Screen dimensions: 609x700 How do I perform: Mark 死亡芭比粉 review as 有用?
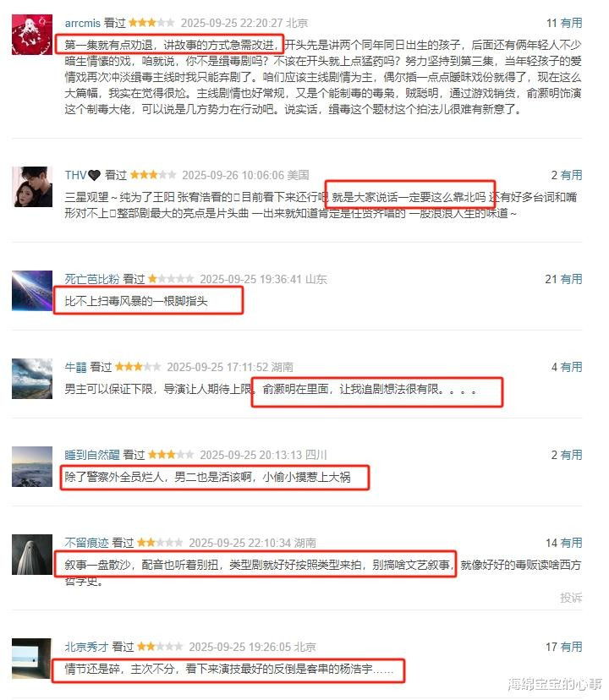(x=571, y=279)
